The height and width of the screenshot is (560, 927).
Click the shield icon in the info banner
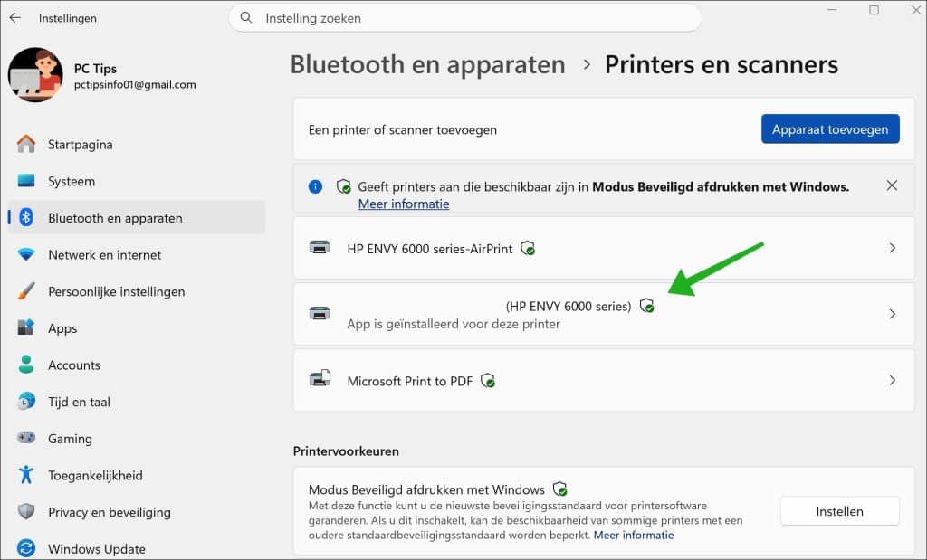pos(343,186)
